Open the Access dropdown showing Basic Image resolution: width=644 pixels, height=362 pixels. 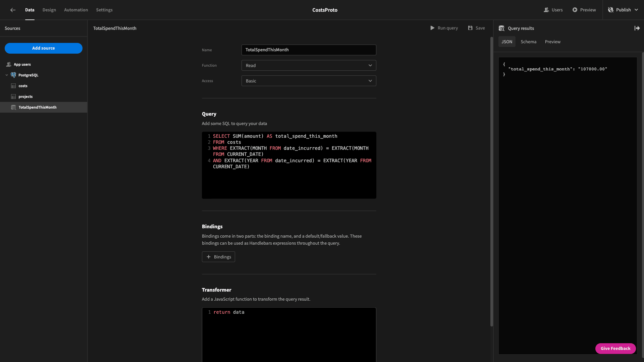pos(309,81)
